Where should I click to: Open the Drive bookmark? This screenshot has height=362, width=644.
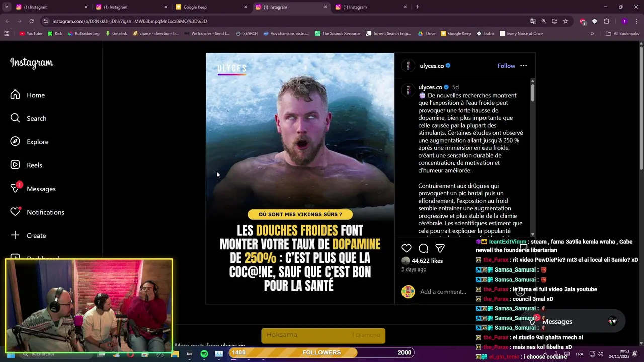[427, 34]
